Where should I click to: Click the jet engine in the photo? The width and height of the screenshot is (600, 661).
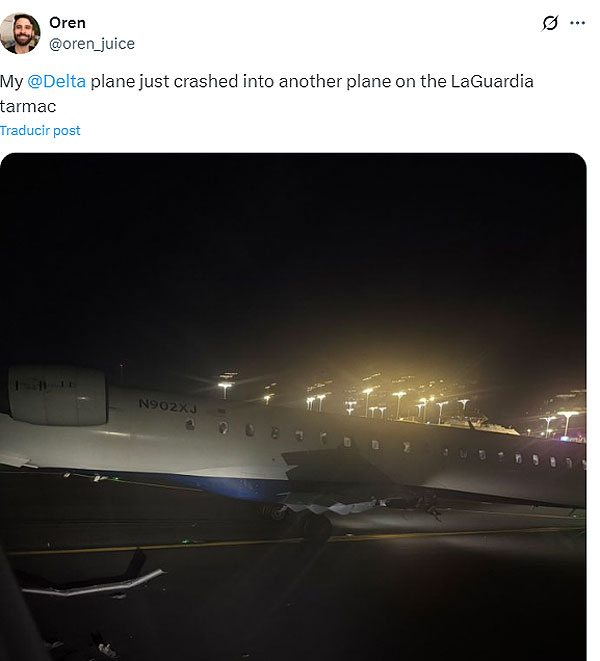[x=58, y=395]
